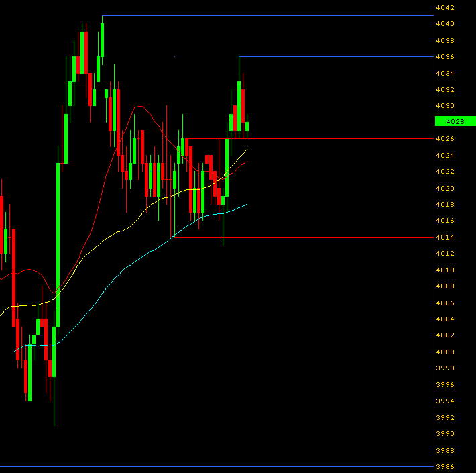Click the tall green candle spanning 4003 to 4023
The image size is (476, 473).
[58, 245]
